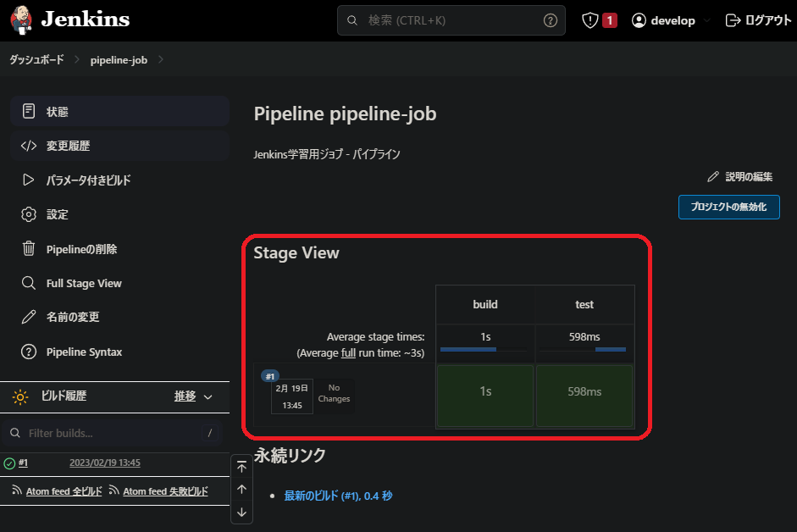The height and width of the screenshot is (532, 797).
Task: Click the test stage column header
Action: 584,304
